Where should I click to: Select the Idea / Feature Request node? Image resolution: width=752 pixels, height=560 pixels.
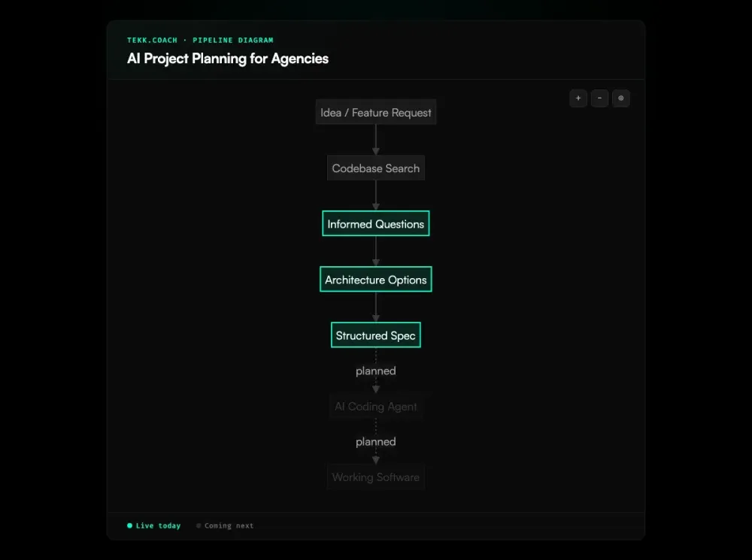375,112
